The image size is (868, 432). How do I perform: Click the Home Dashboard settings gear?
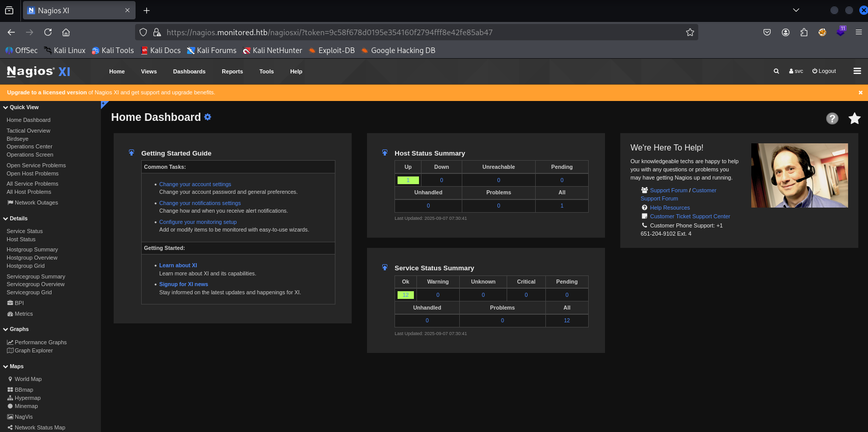pyautogui.click(x=207, y=117)
